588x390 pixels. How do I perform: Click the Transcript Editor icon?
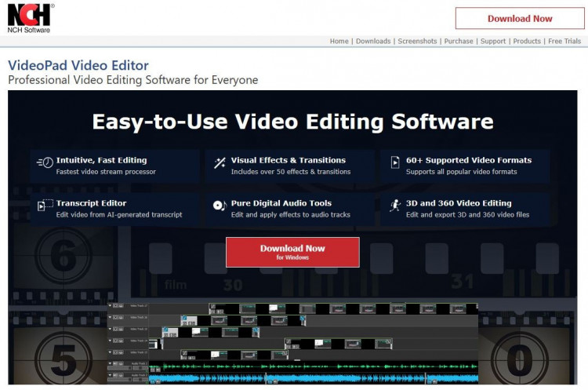pos(45,206)
